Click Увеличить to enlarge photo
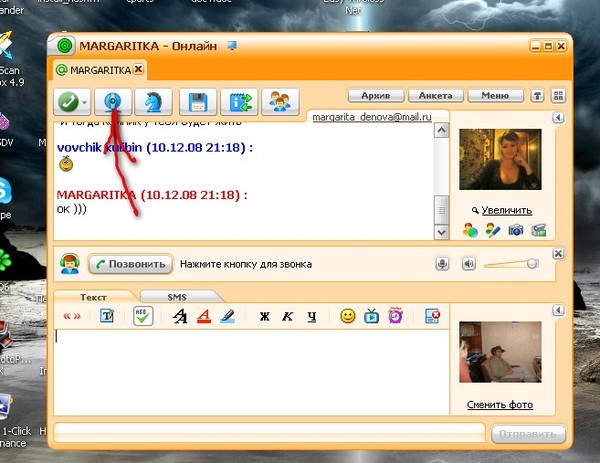Viewport: 600px width, 463px height. point(506,210)
